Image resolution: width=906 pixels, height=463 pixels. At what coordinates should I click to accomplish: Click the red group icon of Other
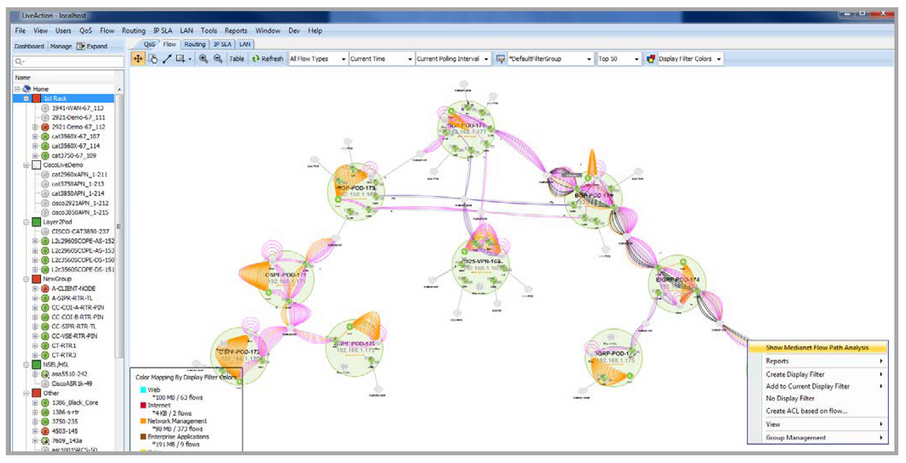click(36, 393)
